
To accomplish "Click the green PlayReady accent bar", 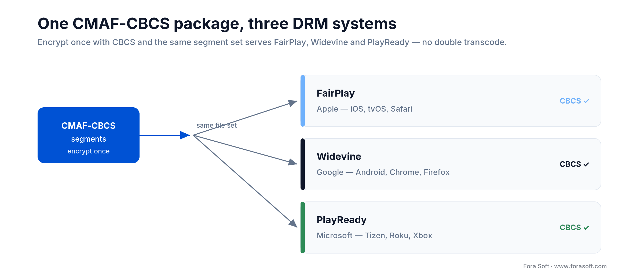I will 303,227.
